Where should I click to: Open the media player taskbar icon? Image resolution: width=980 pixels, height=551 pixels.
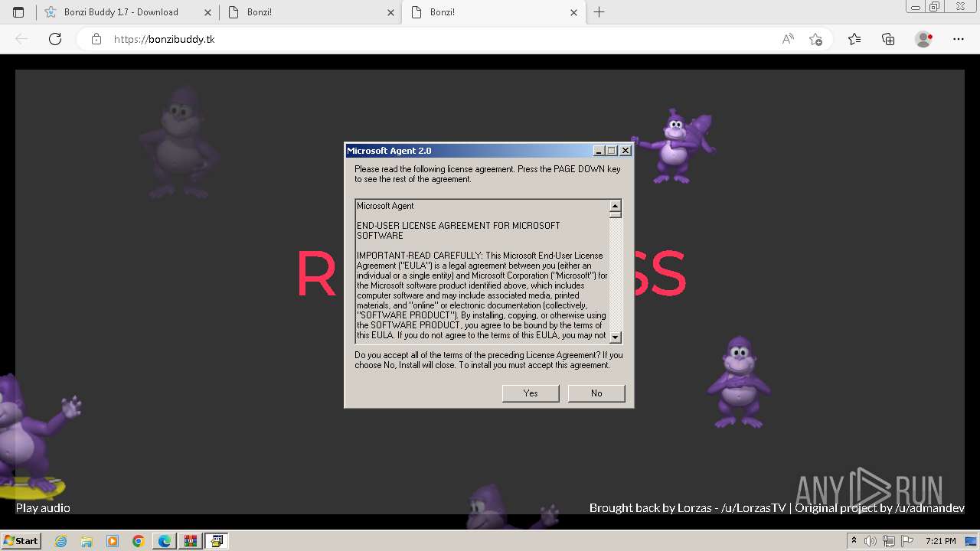113,541
